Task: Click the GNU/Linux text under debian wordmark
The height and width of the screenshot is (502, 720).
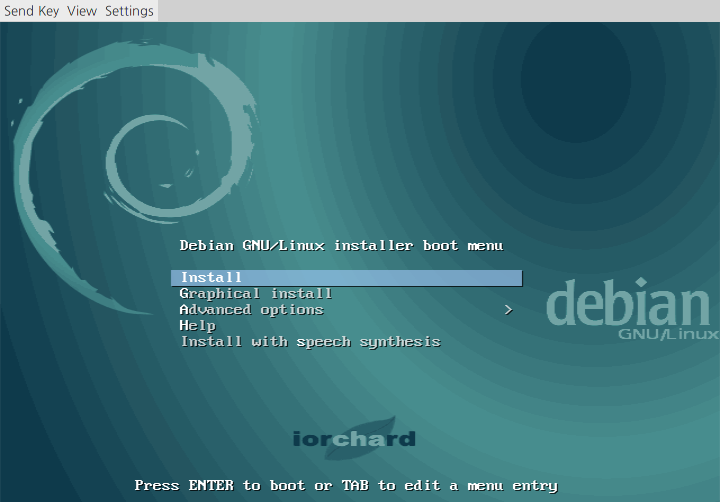Action: point(667,332)
